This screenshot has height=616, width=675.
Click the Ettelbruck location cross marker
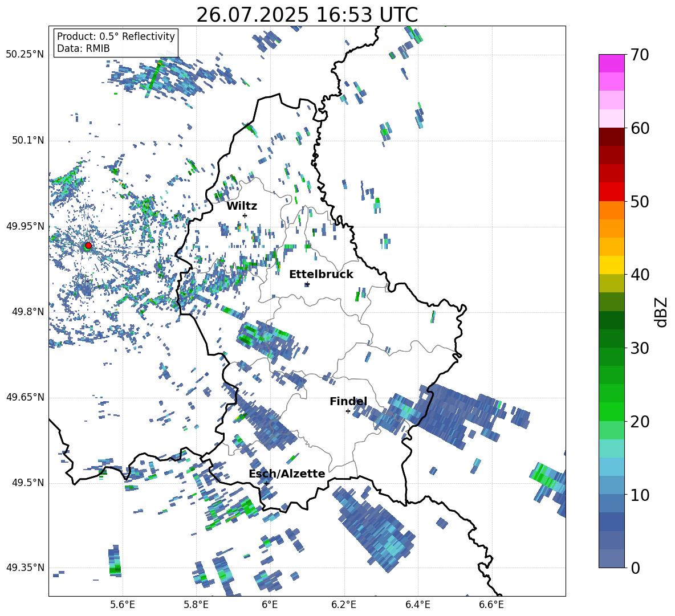pyautogui.click(x=307, y=284)
